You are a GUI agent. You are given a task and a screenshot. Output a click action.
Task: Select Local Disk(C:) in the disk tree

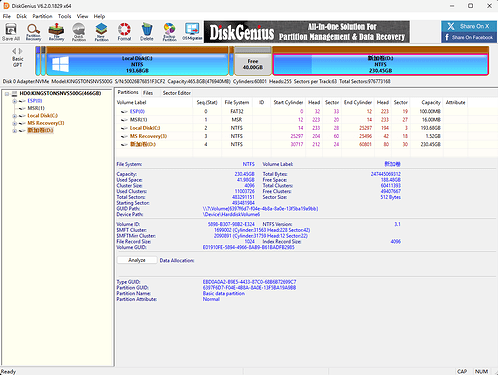tap(42, 116)
